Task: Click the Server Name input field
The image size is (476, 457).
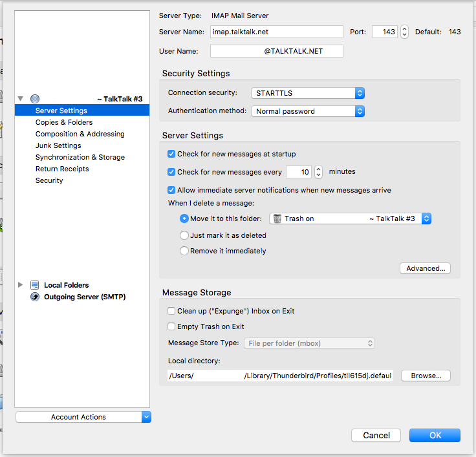Action: pyautogui.click(x=276, y=32)
